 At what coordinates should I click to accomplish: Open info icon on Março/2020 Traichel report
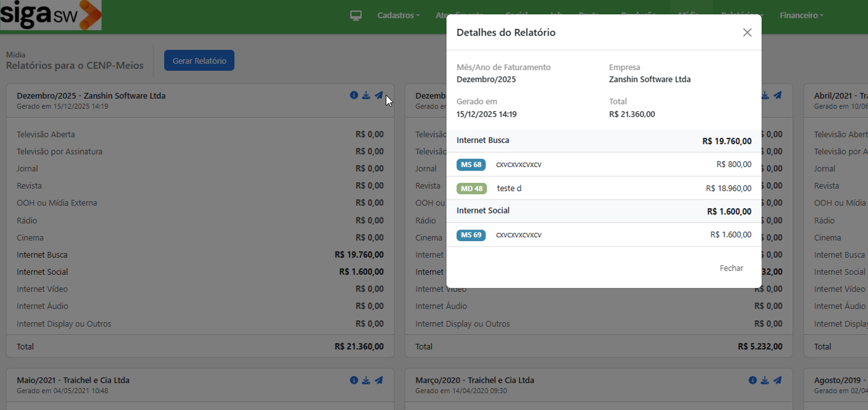(753, 380)
